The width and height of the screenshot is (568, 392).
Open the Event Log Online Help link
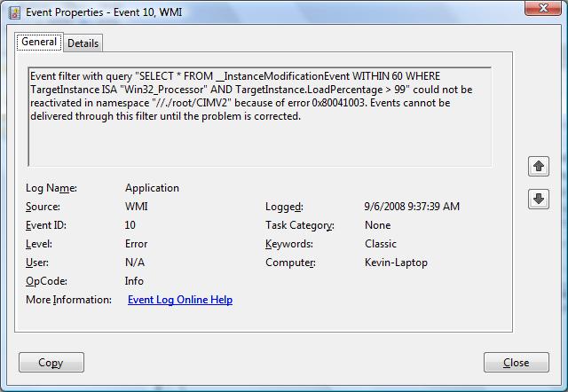click(180, 300)
